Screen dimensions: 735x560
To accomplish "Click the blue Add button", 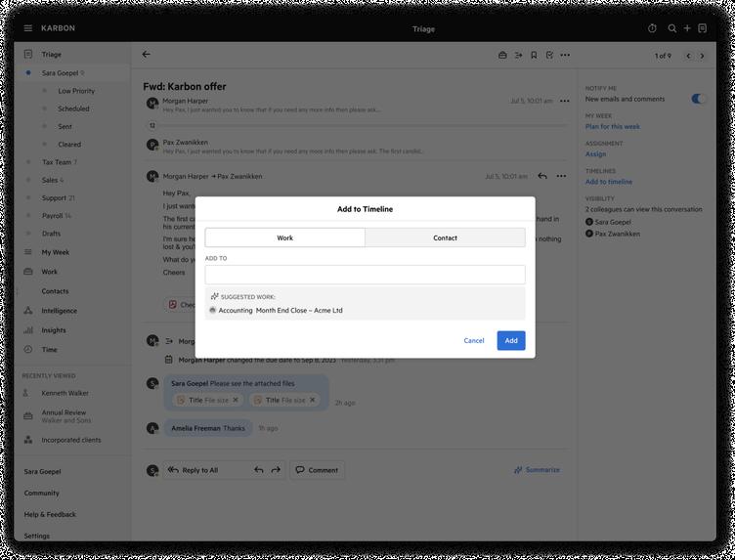I will (x=511, y=341).
